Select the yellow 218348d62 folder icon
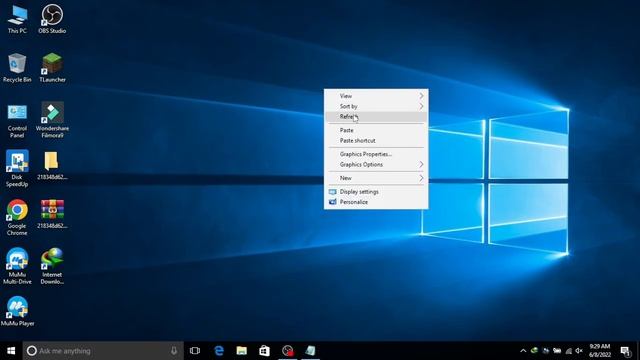 click(x=52, y=165)
